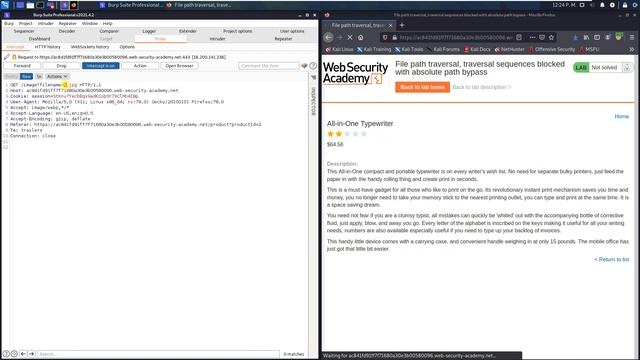Open the Firefox library icon
Image resolution: width=640 pixels, height=360 pixels.
(586, 37)
